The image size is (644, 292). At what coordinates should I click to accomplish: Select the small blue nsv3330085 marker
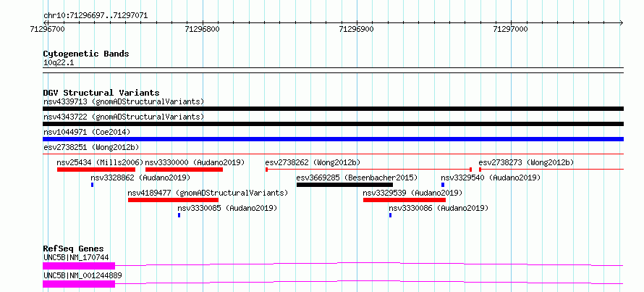point(179,215)
